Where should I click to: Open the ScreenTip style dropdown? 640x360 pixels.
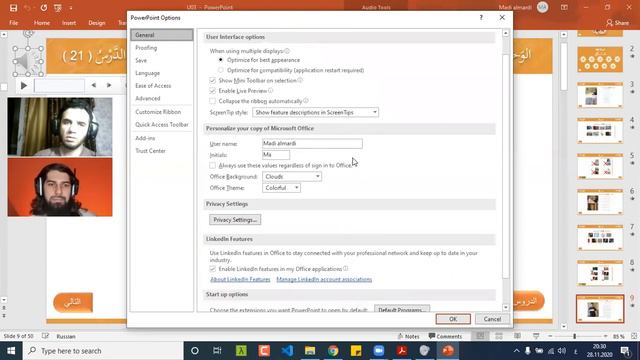tap(315, 112)
